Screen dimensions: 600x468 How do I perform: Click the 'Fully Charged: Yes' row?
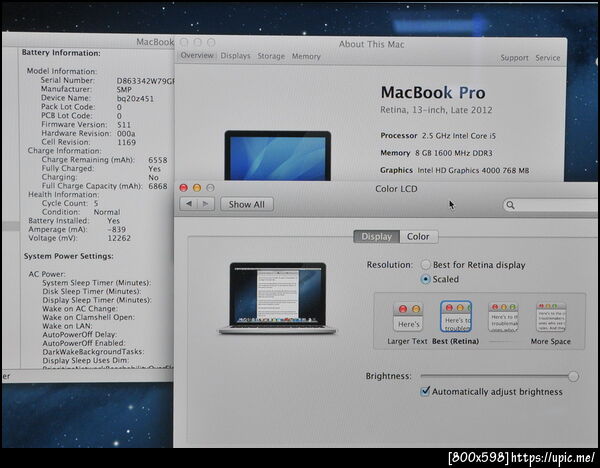pyautogui.click(x=101, y=169)
